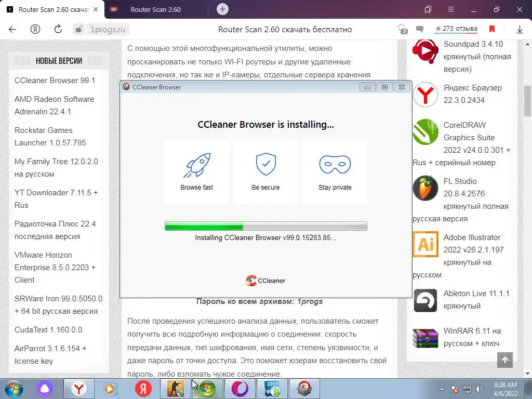The width and height of the screenshot is (532, 399).
Task: Click the network tray icon
Action: coord(467,389)
